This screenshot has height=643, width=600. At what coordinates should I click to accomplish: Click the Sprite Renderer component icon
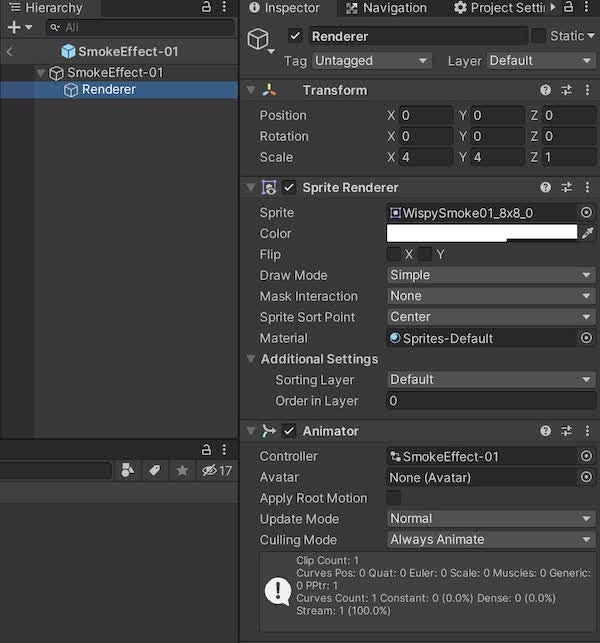coord(269,187)
